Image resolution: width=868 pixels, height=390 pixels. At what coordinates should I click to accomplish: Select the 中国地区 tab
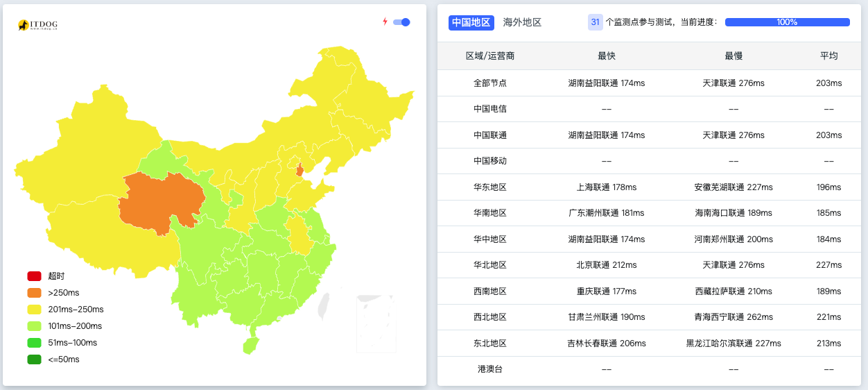coord(471,22)
